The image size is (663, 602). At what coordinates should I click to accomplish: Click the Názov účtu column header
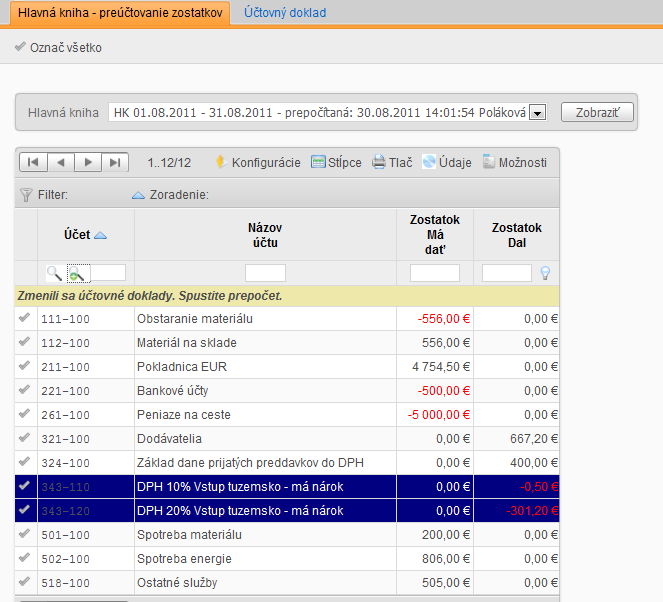pyautogui.click(x=265, y=235)
